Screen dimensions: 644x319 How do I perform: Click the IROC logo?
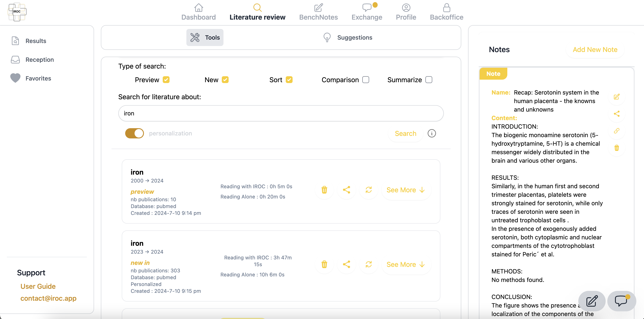17,11
